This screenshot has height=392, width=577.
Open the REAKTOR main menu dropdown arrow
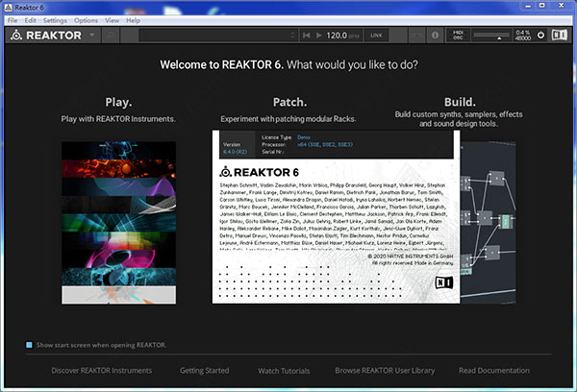92,35
